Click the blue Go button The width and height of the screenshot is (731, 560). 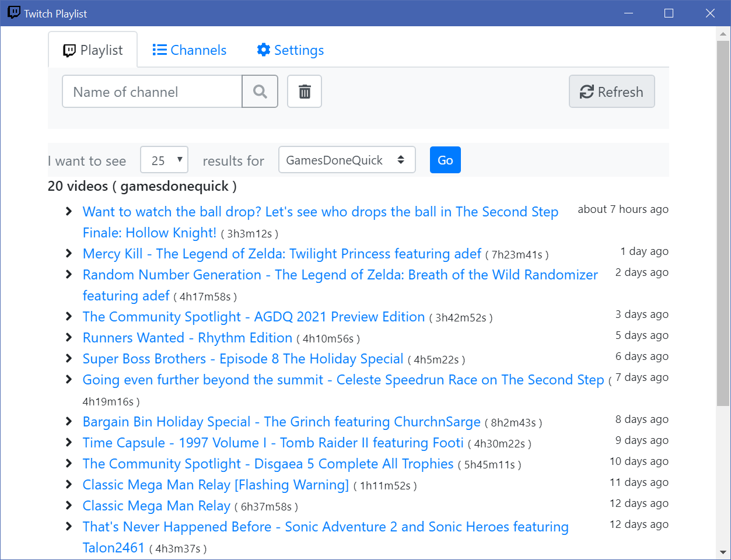tap(445, 160)
